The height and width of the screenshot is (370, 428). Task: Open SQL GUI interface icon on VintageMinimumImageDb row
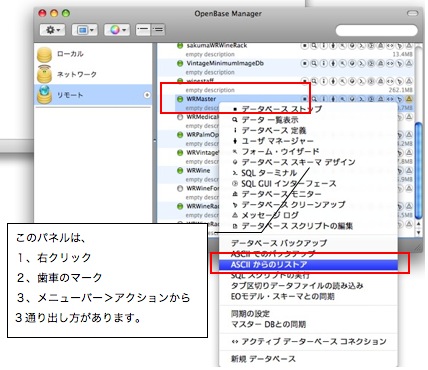(x=371, y=63)
